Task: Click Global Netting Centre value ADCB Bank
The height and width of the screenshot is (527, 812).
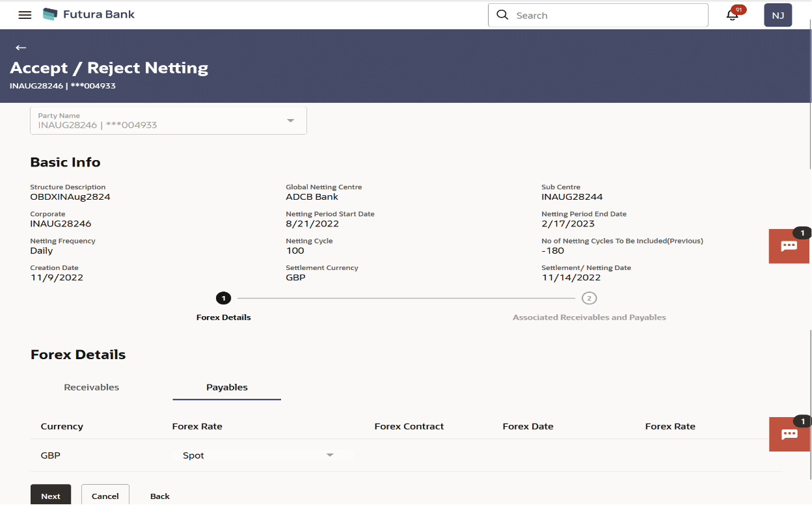Action: click(312, 196)
